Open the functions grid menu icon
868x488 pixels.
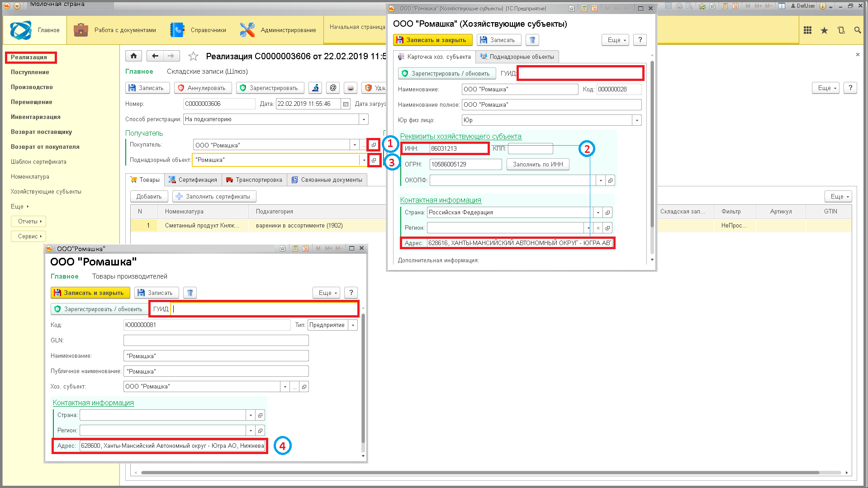pyautogui.click(x=807, y=30)
